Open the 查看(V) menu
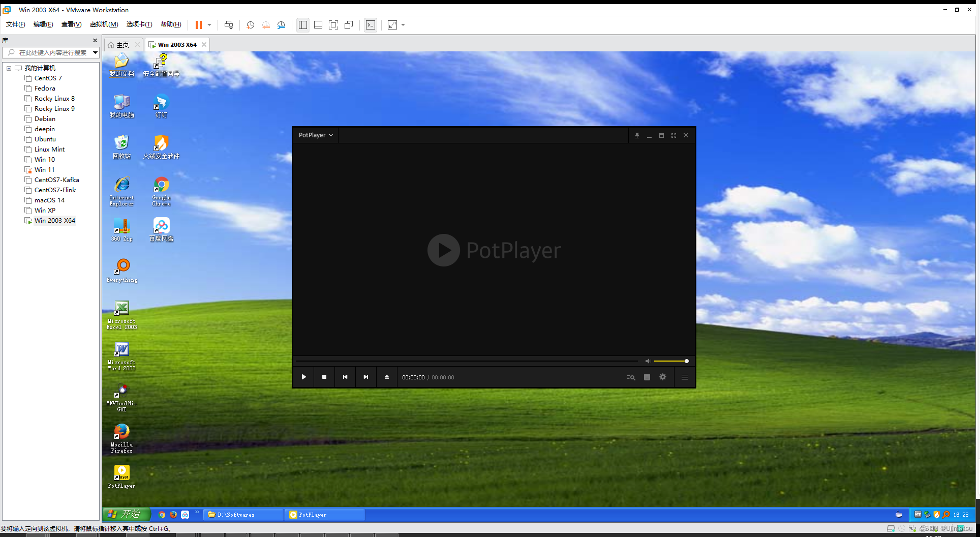 (x=71, y=24)
